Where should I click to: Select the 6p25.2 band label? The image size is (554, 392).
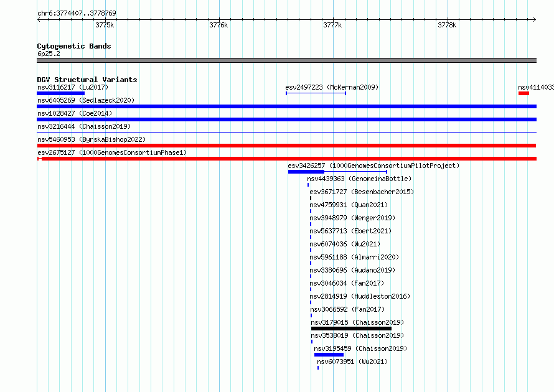(x=49, y=54)
